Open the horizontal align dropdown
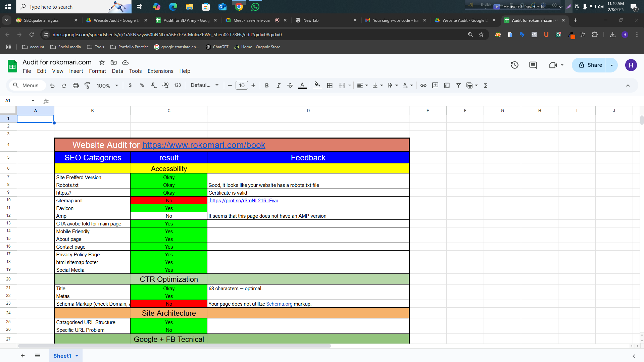The height and width of the screenshot is (362, 644). (x=362, y=85)
